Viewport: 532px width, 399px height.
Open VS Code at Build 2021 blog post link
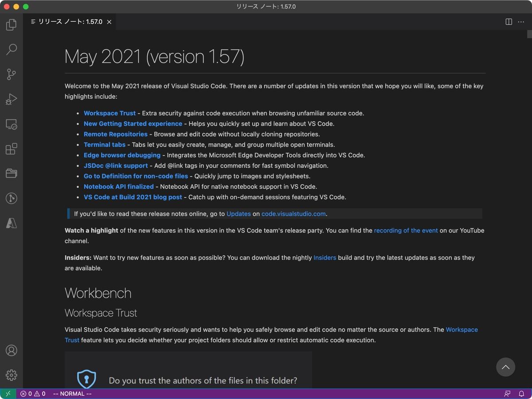pyautogui.click(x=133, y=198)
